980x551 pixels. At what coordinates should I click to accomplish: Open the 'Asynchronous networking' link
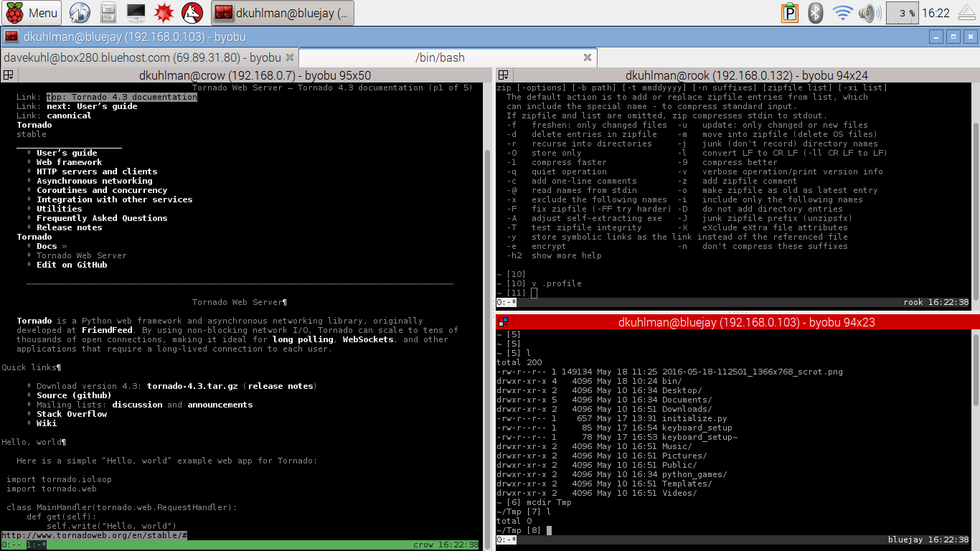coord(95,181)
